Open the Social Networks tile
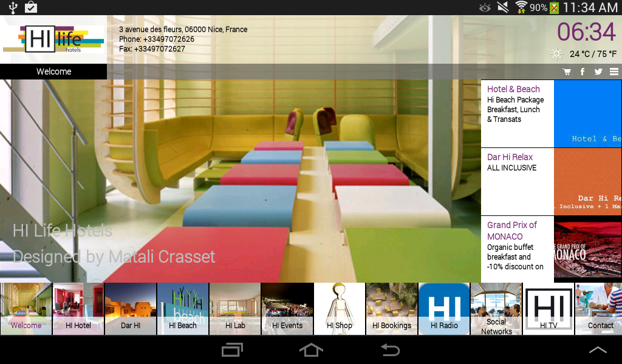This screenshot has width=622, height=364. tap(496, 309)
